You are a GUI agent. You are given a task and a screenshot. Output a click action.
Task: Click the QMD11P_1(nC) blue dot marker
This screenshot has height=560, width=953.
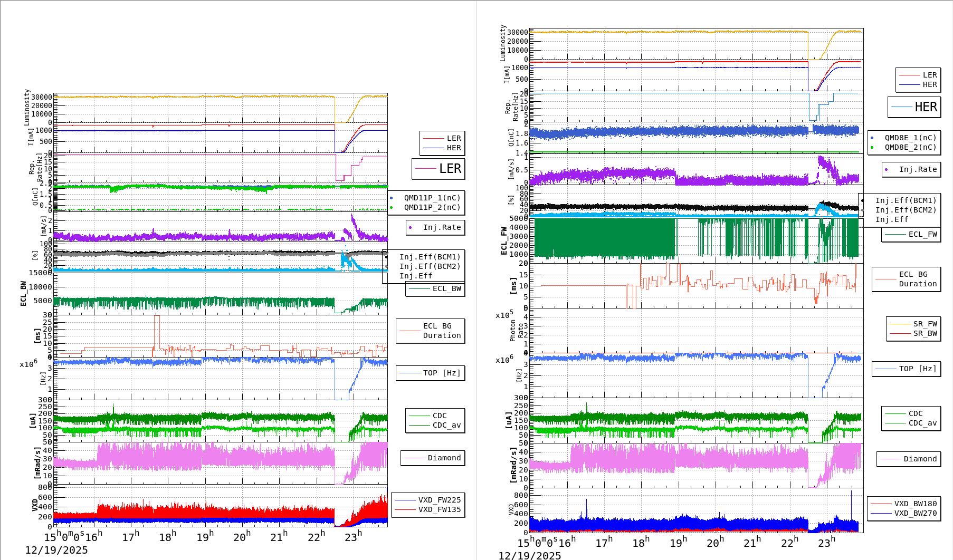point(392,198)
